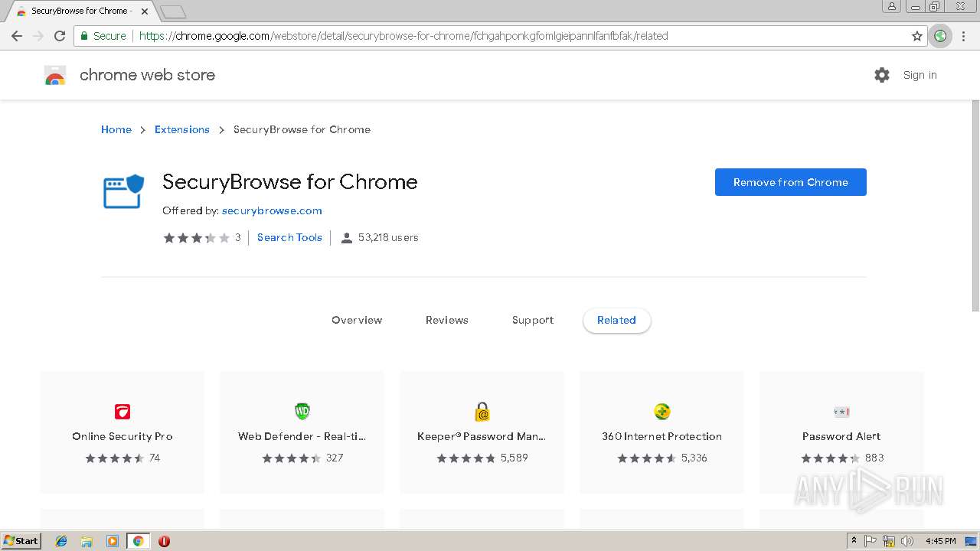
Task: Select the Related tab
Action: pos(617,321)
